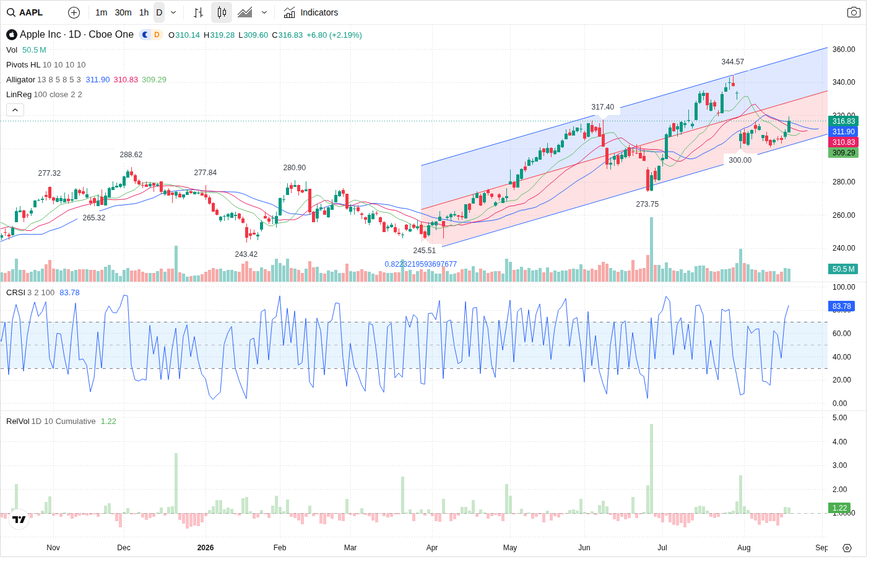This screenshot has height=588, width=879.
Task: Open the AAPL symbol search
Action: (x=25, y=12)
